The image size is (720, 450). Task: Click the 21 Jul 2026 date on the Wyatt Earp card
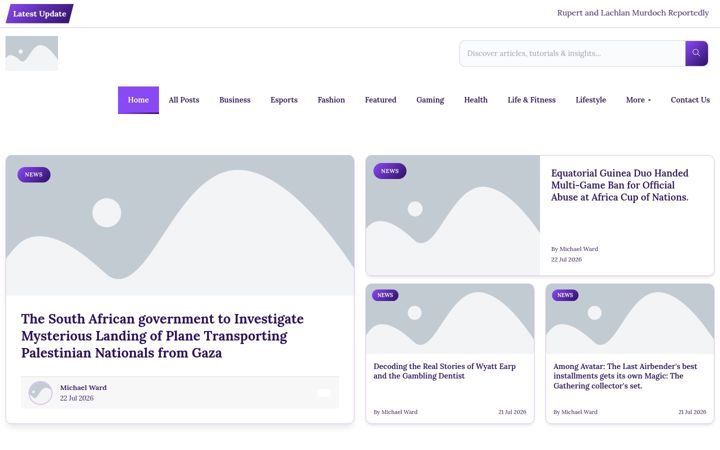click(512, 412)
